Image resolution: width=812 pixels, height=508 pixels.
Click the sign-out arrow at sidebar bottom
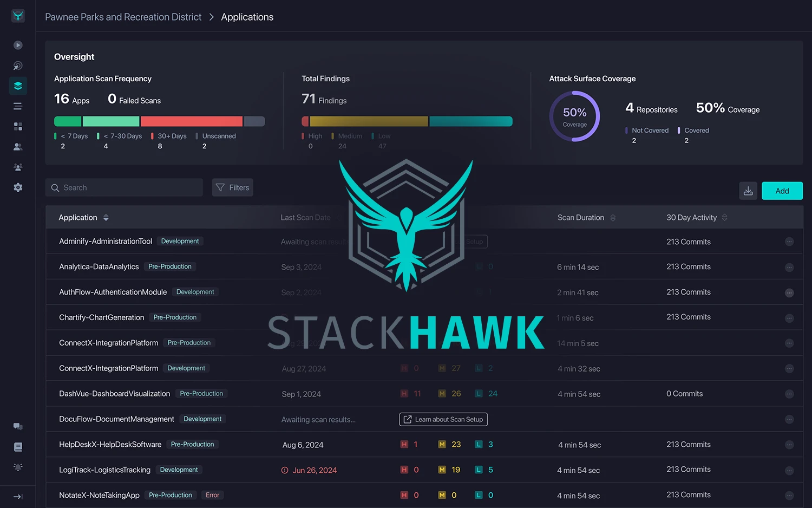[x=18, y=497]
